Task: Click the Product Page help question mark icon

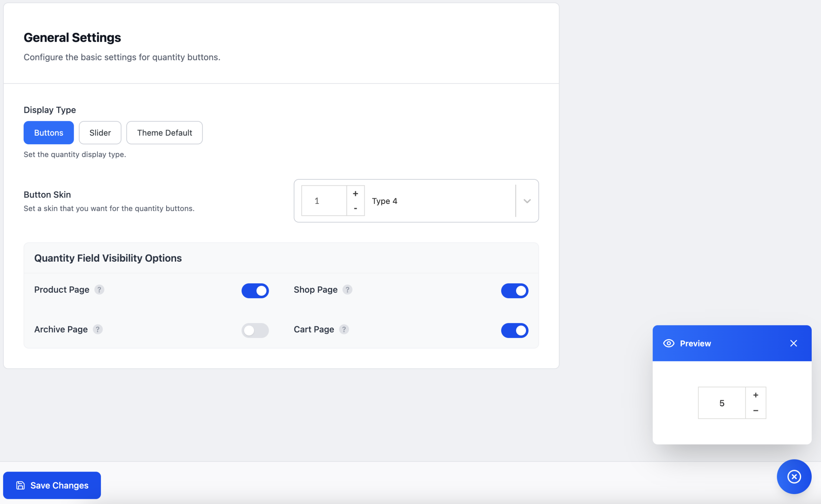Action: pos(99,290)
